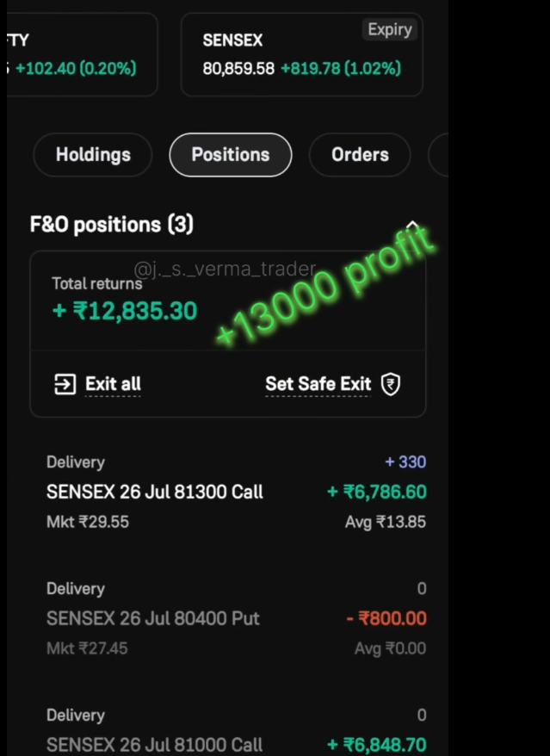Open SENSEX 26 Jul 81300 Call position
The image size is (550, 756).
point(236,492)
